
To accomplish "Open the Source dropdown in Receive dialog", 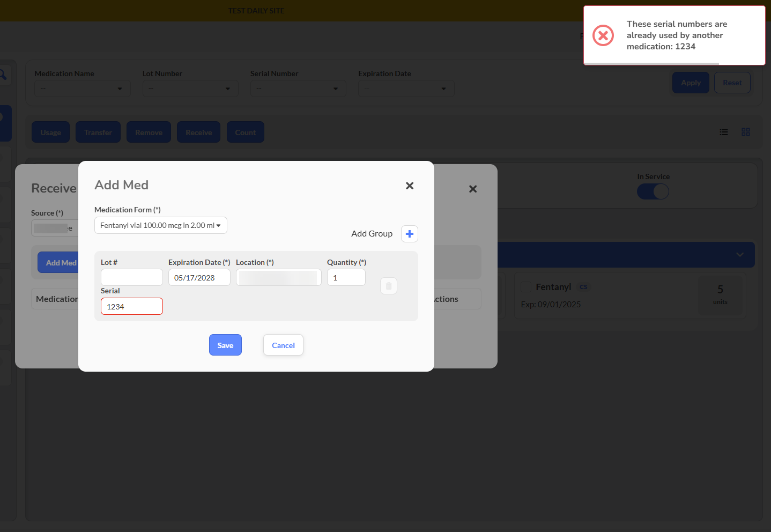I will (55, 228).
